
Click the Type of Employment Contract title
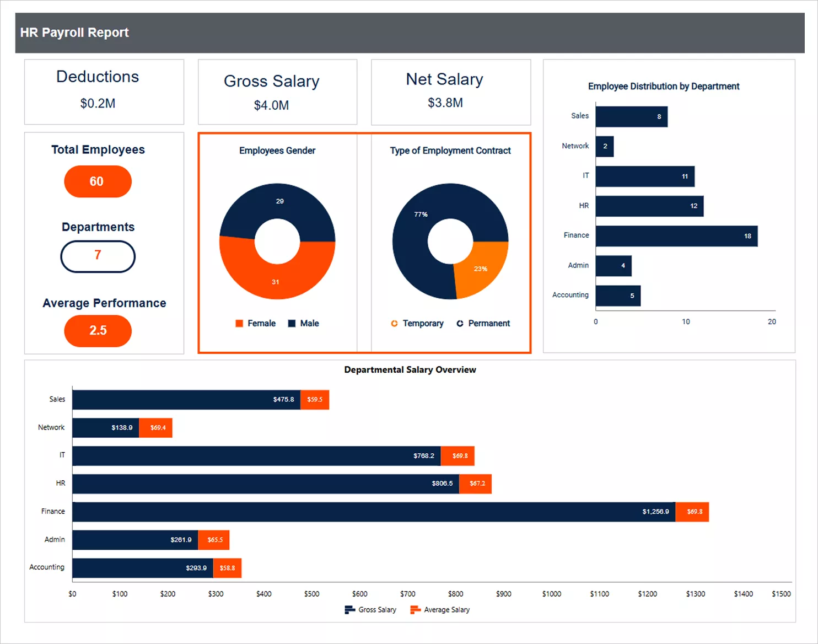click(450, 151)
